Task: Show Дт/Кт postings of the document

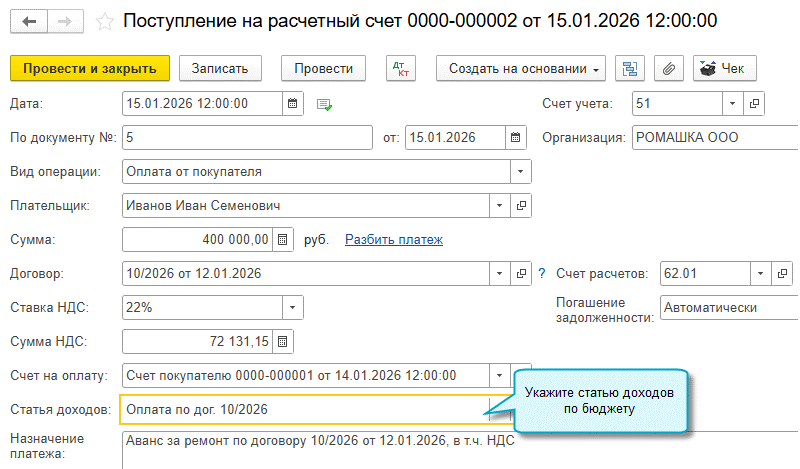Action: tap(401, 68)
